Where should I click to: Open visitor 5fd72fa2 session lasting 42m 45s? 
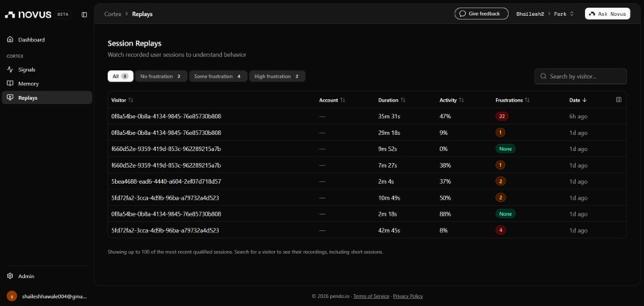click(x=368, y=230)
